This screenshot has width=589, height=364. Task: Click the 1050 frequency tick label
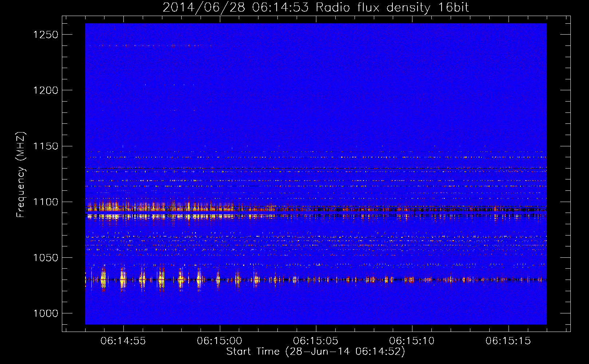(x=46, y=258)
